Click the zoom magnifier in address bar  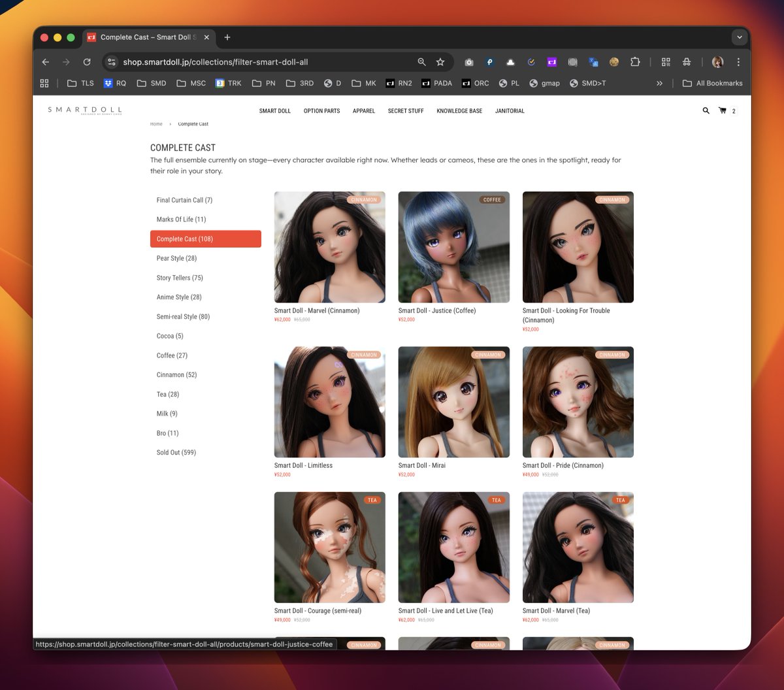[x=421, y=62]
